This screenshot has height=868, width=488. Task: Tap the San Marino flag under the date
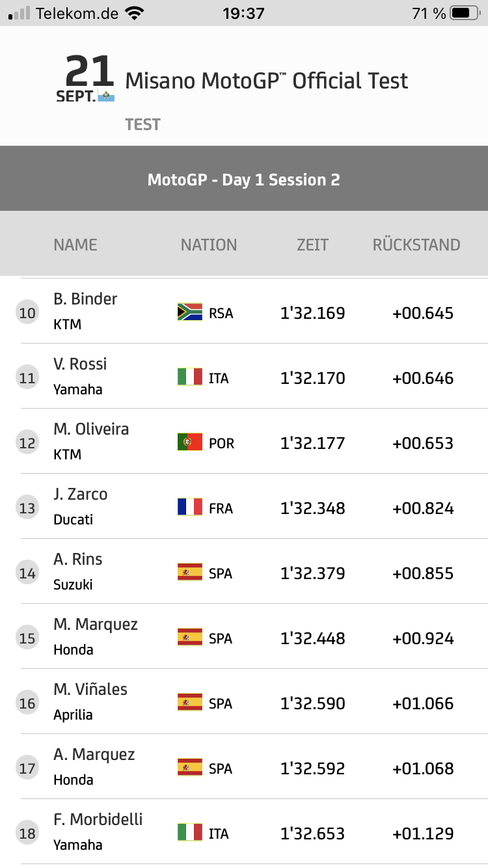click(x=106, y=96)
